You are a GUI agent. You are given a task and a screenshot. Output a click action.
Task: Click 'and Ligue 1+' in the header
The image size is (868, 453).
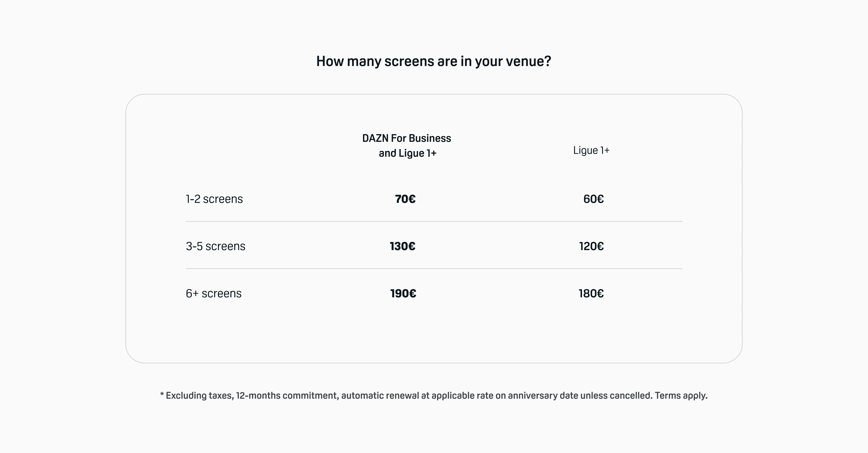tap(407, 153)
